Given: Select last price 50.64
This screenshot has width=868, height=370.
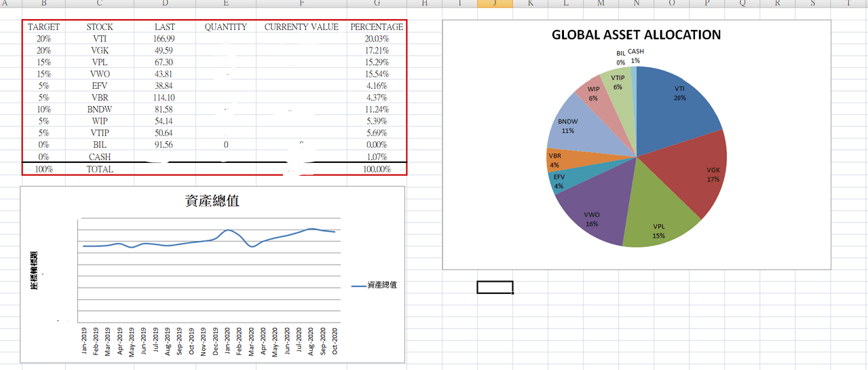Looking at the screenshot, I should click(165, 133).
